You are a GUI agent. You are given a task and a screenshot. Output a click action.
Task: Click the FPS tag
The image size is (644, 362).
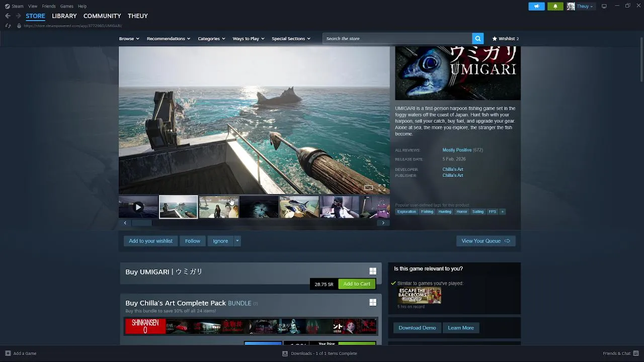(493, 212)
